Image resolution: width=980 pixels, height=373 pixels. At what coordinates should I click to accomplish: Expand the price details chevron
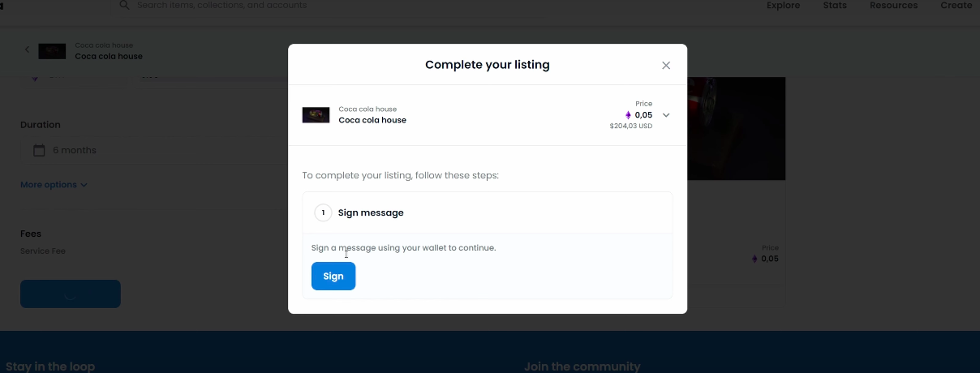(666, 115)
